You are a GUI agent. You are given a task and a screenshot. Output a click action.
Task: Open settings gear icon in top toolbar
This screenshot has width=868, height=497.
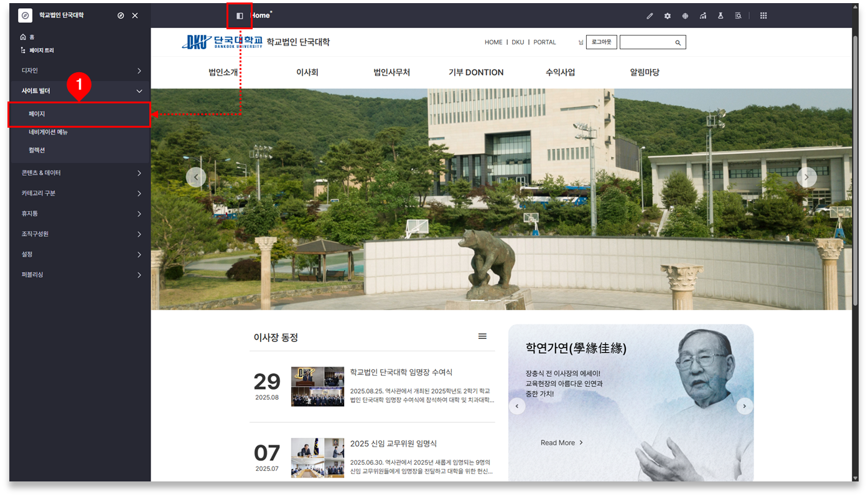click(x=667, y=16)
